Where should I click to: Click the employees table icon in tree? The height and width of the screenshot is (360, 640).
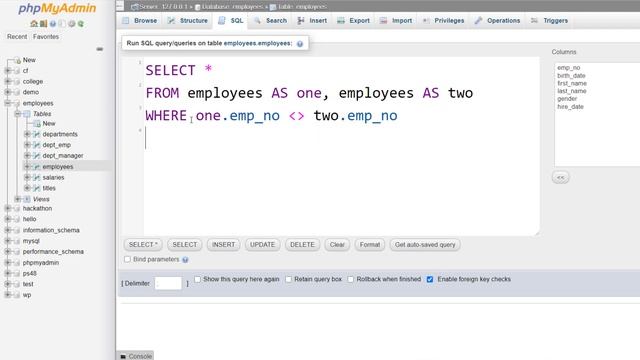[36, 167]
